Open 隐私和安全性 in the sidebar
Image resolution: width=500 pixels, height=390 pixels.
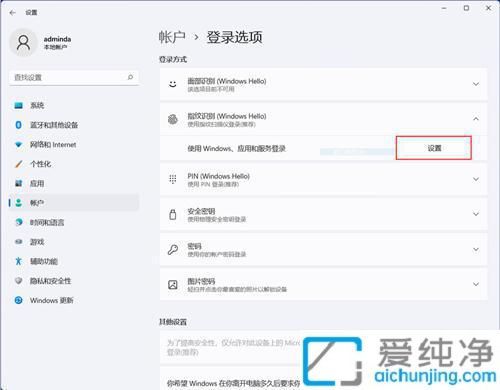coord(74,281)
